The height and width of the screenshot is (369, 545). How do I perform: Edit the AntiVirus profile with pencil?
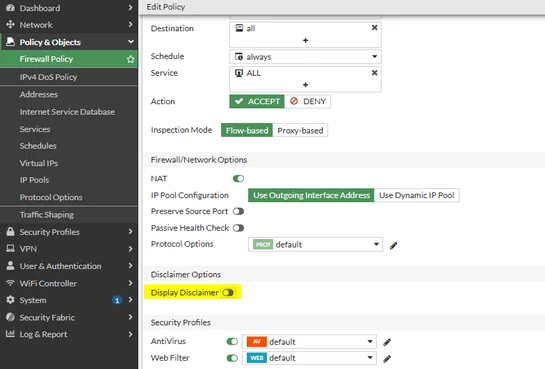click(387, 342)
